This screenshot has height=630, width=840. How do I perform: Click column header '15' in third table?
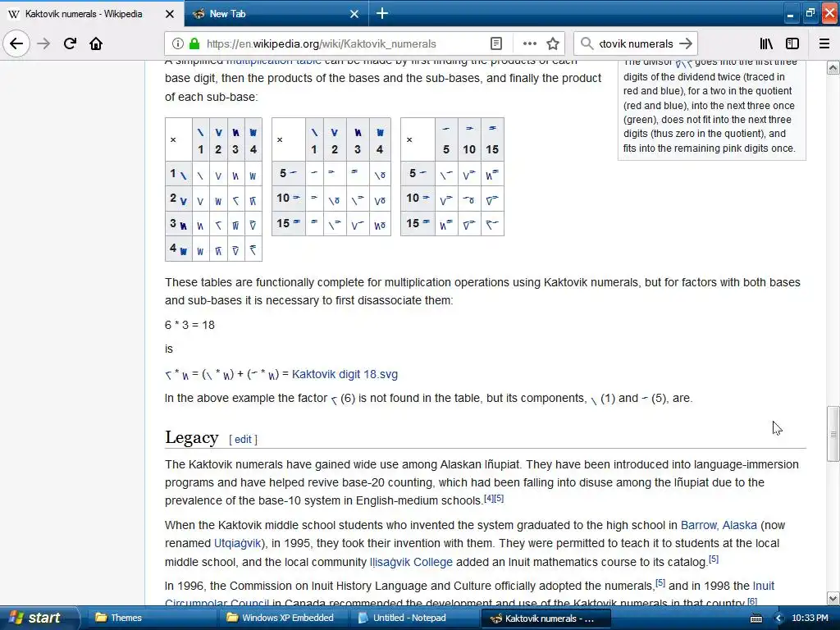coord(492,139)
